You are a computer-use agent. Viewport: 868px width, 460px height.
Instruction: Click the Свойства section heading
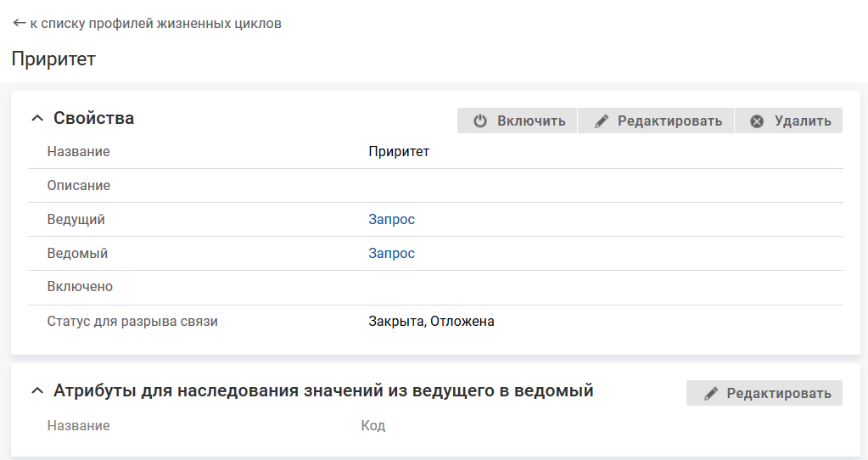pos(93,119)
